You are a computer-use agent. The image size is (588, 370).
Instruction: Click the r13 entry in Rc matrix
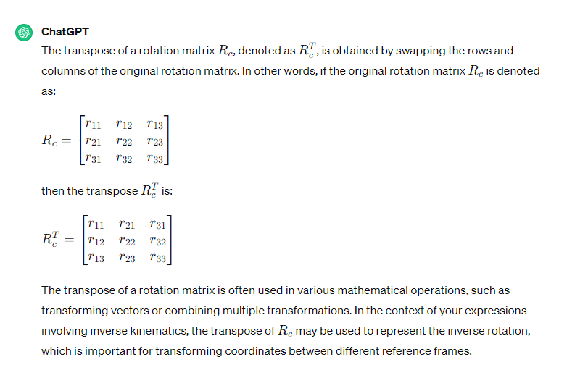click(x=155, y=124)
